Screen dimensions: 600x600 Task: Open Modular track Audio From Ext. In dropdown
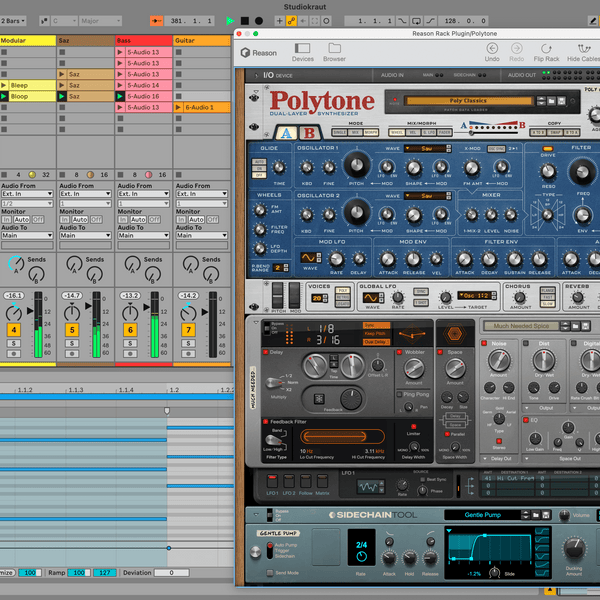pos(27,194)
